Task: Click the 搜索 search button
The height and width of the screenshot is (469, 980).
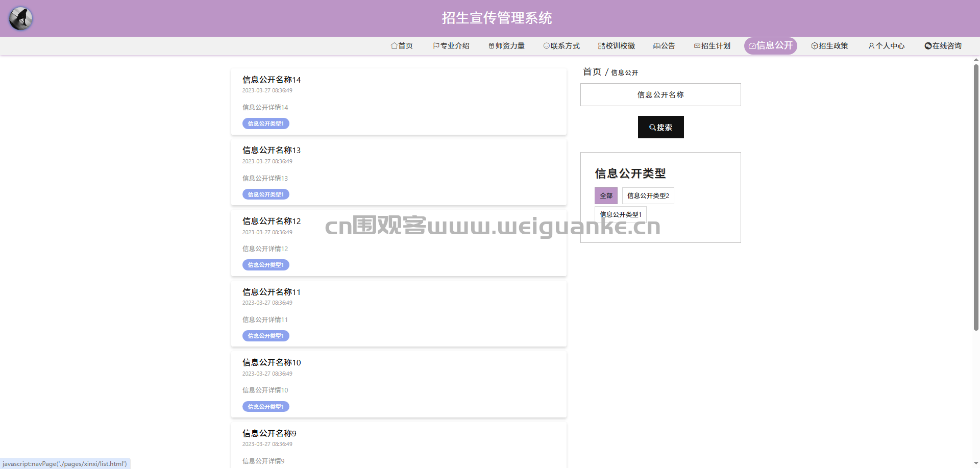Action: coord(660,127)
